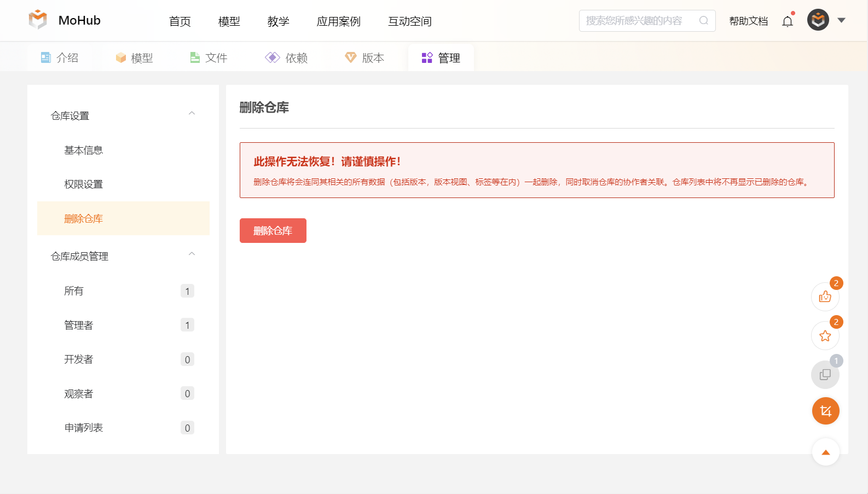The image size is (868, 494).
Task: Collapse the 仓库设置 section chevron
Action: [x=192, y=113]
